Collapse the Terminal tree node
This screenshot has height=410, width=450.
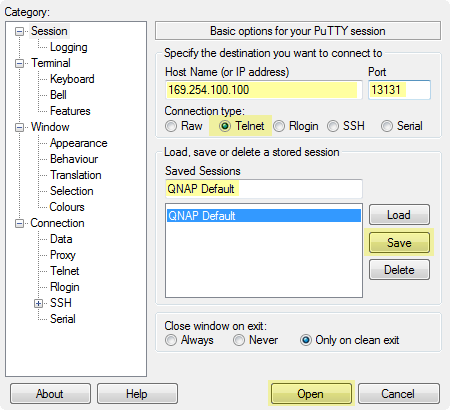19,63
